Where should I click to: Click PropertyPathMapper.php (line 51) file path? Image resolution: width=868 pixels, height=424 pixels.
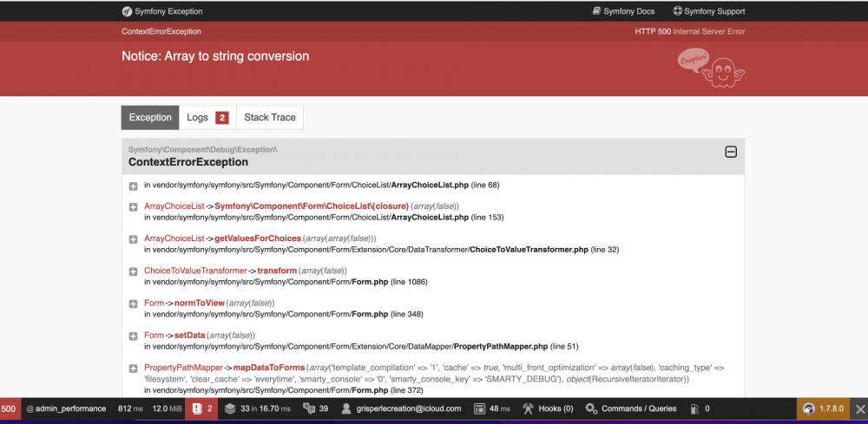pos(361,347)
